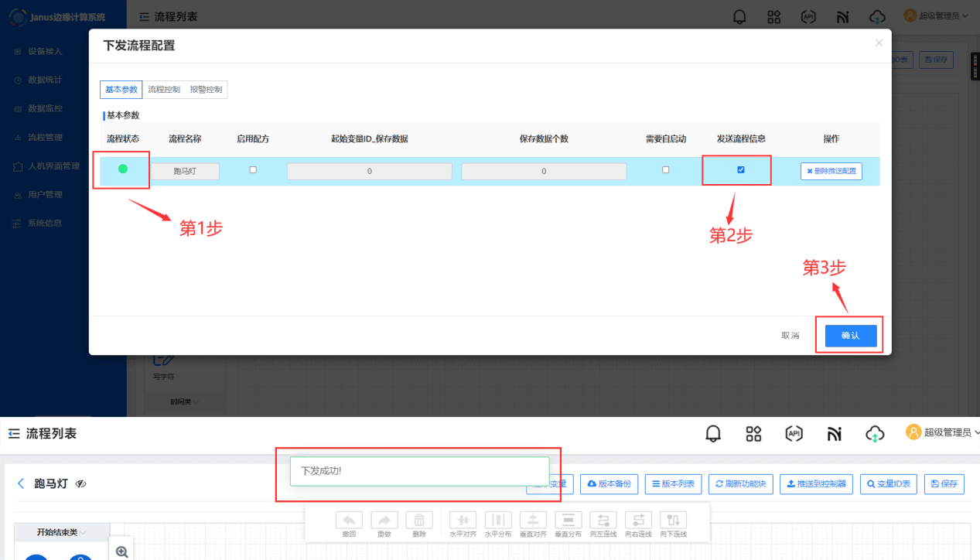Click the 重做 redo icon in toolbar
Screen dimensions: 980x560
tap(384, 521)
